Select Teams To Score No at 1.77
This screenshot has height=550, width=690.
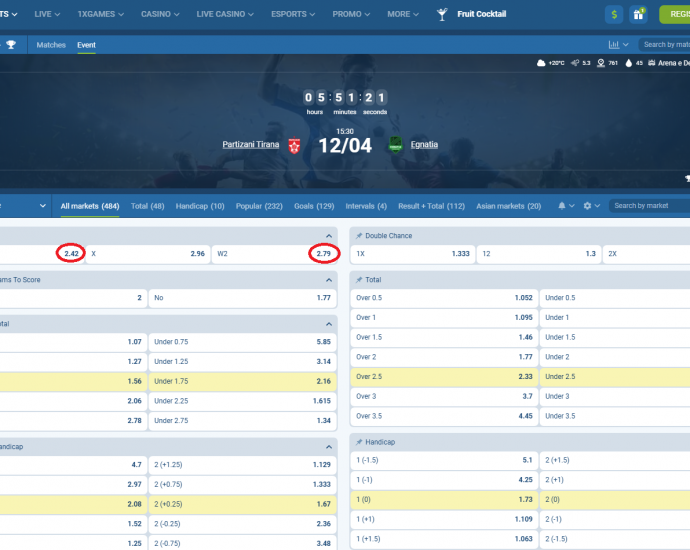click(x=242, y=298)
